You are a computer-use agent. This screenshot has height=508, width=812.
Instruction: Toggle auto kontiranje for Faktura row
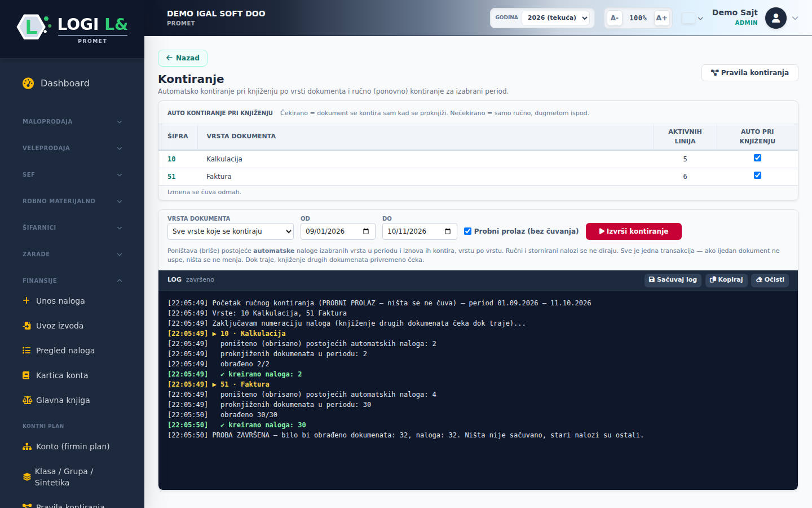[x=757, y=176]
